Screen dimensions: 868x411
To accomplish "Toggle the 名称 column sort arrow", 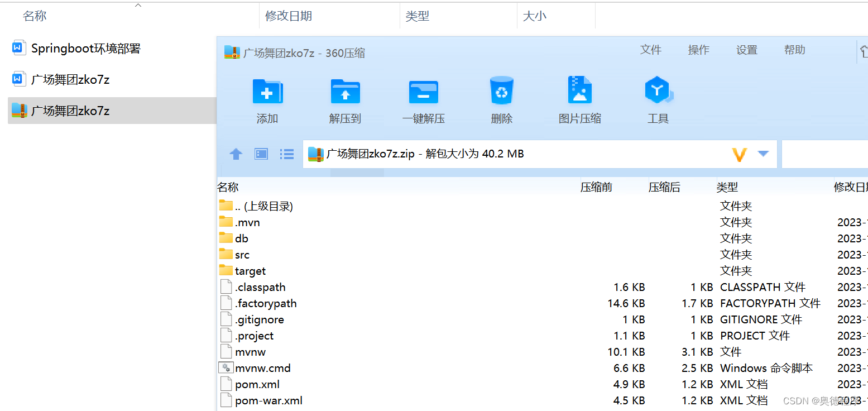I will coord(137,6).
